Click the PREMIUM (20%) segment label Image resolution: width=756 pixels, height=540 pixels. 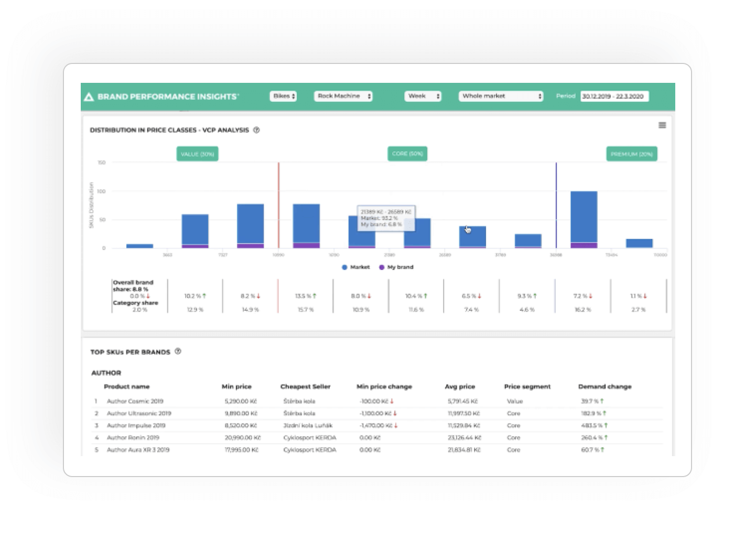click(632, 154)
